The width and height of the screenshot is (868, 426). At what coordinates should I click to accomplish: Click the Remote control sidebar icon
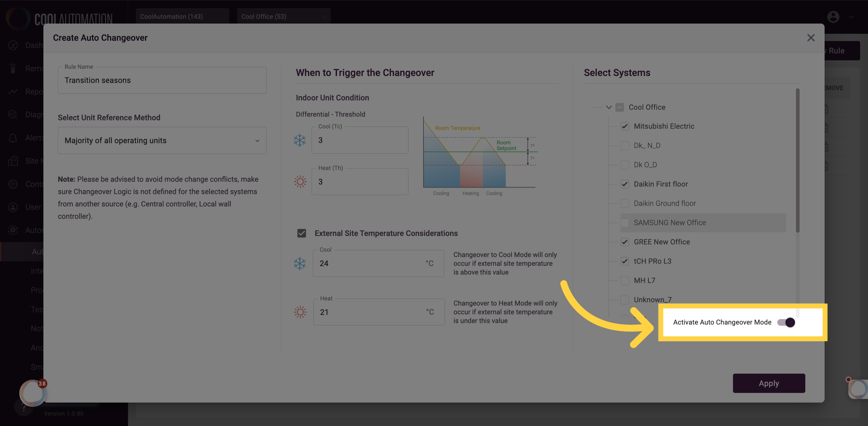(13, 68)
